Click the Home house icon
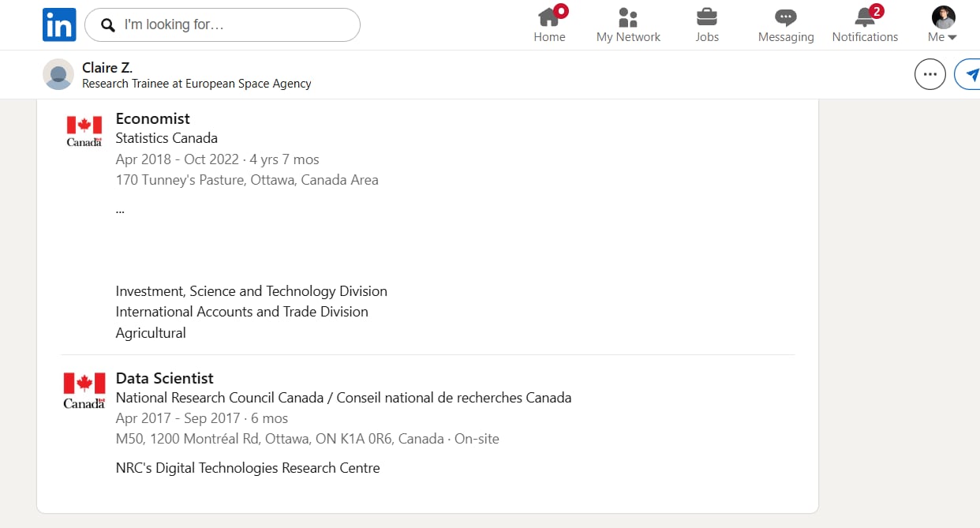Image resolution: width=980 pixels, height=528 pixels. (549, 17)
